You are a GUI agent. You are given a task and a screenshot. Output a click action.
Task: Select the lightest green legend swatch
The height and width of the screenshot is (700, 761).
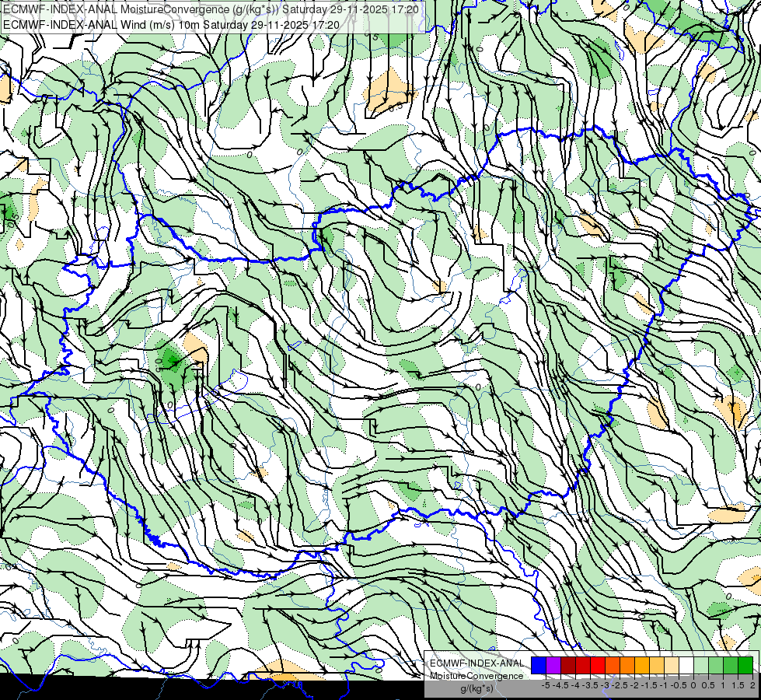click(x=701, y=665)
